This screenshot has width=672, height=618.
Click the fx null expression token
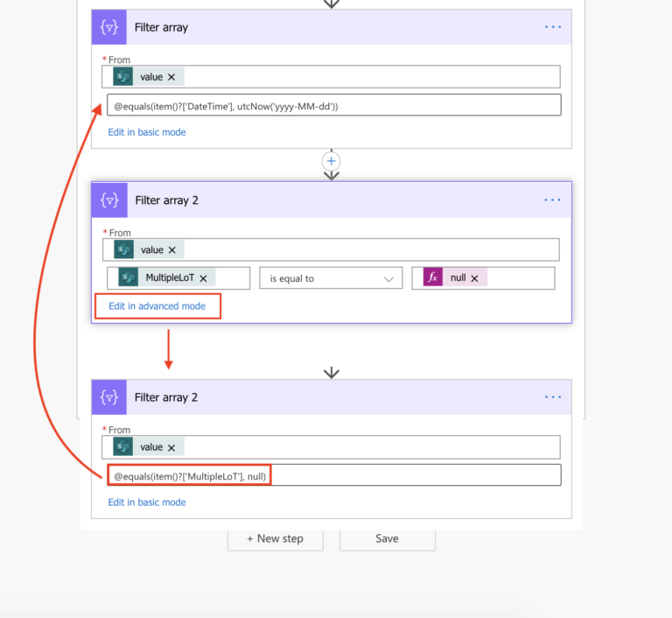tap(455, 277)
